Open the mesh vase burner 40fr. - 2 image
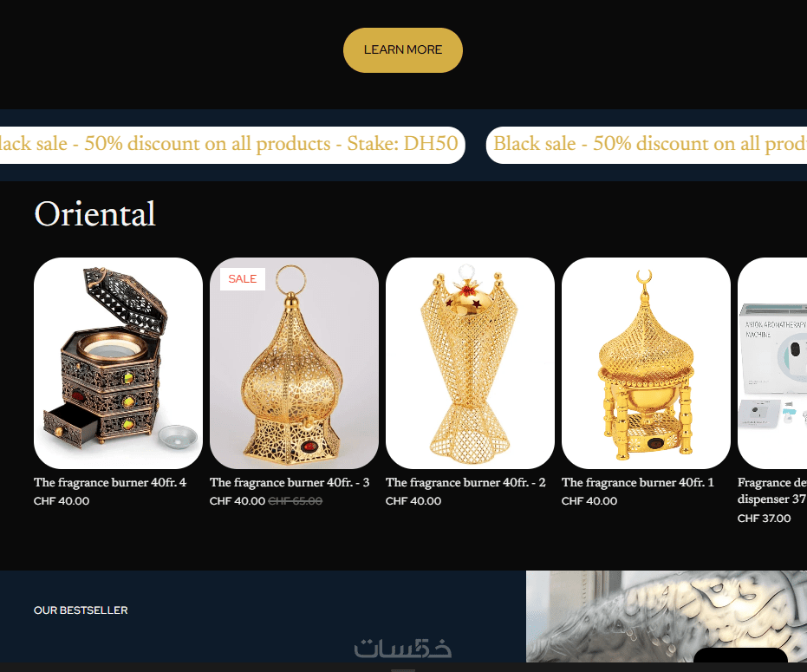807x672 pixels. pyautogui.click(x=470, y=363)
